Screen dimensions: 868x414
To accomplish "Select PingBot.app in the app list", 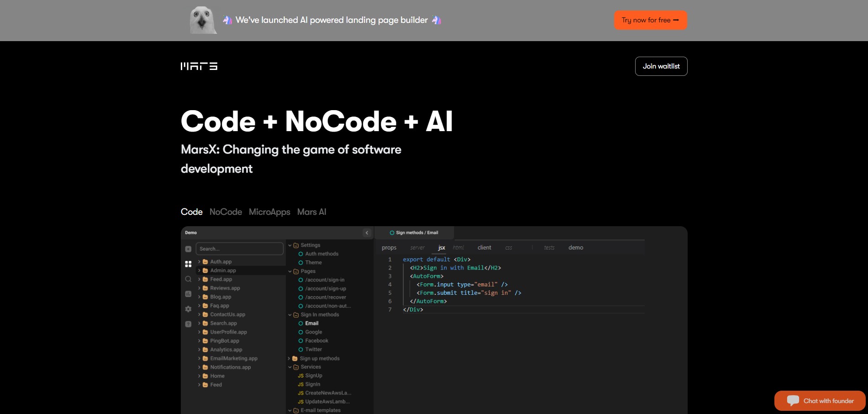I will (x=225, y=341).
